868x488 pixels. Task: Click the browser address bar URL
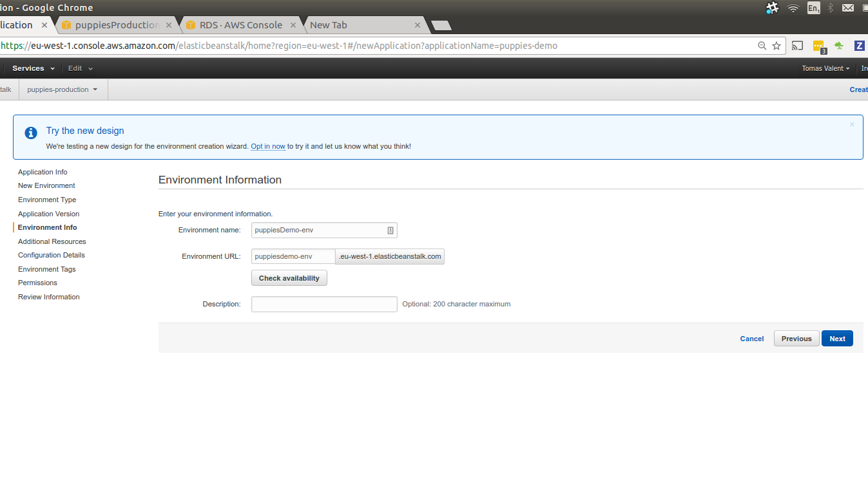tap(279, 46)
